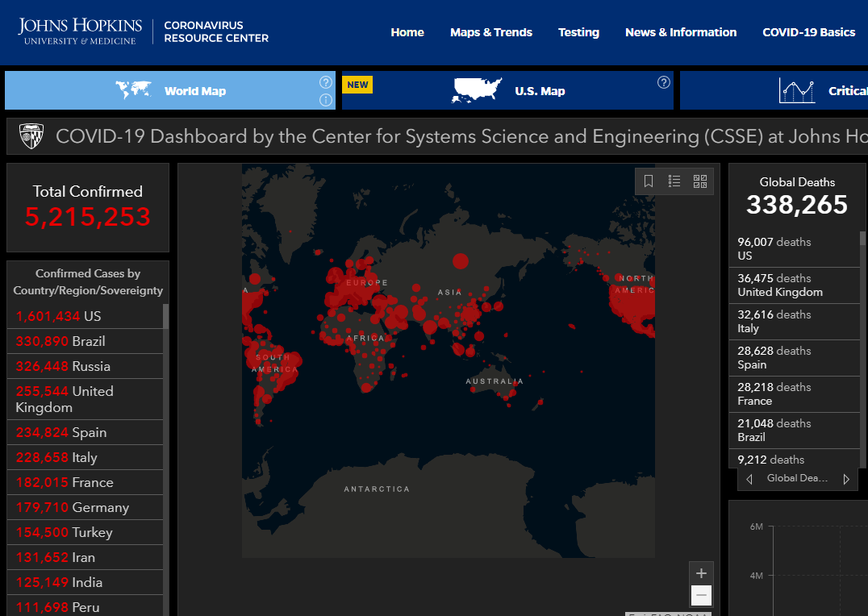The image size is (868, 616).
Task: Select the World Map tab
Action: click(170, 90)
